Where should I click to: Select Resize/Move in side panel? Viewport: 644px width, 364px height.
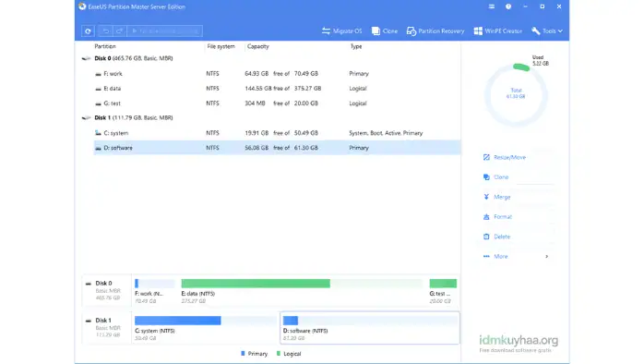tap(505, 157)
